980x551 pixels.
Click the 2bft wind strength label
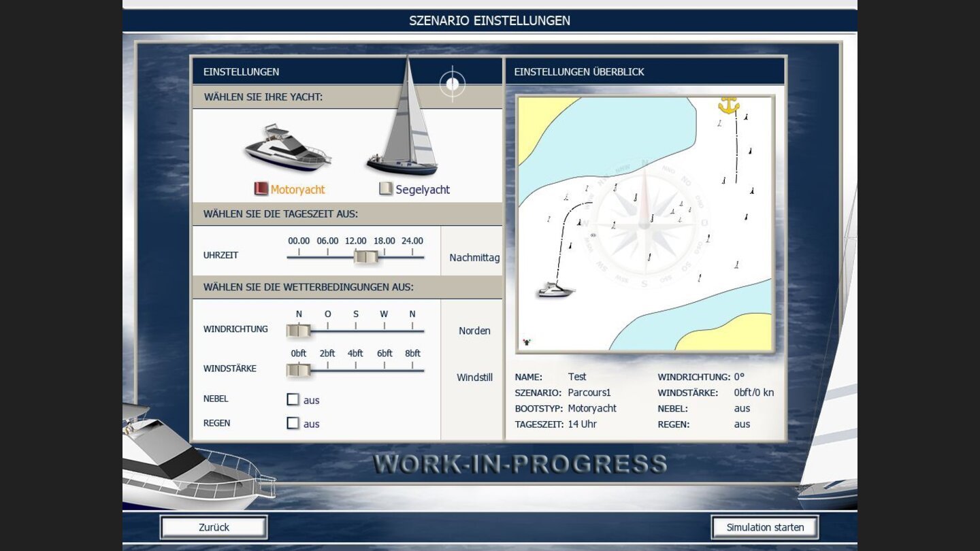tap(327, 354)
